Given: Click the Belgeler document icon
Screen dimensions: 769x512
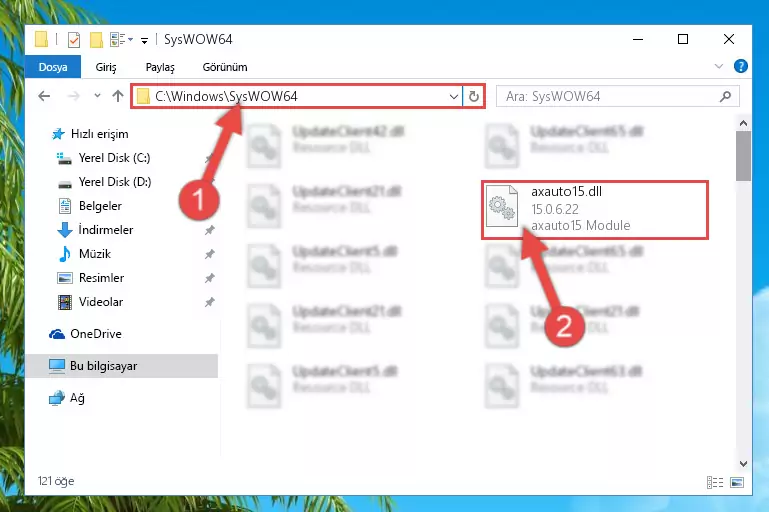Looking at the screenshot, I should click(x=65, y=206).
